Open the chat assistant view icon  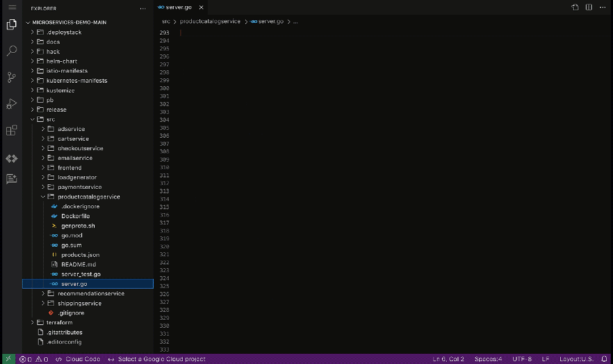pos(12,179)
